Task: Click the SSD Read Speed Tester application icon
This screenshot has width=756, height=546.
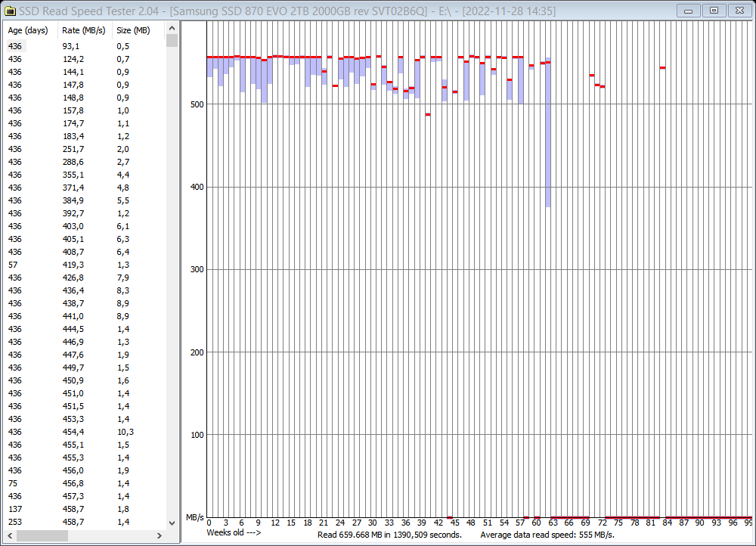Action: click(8, 11)
